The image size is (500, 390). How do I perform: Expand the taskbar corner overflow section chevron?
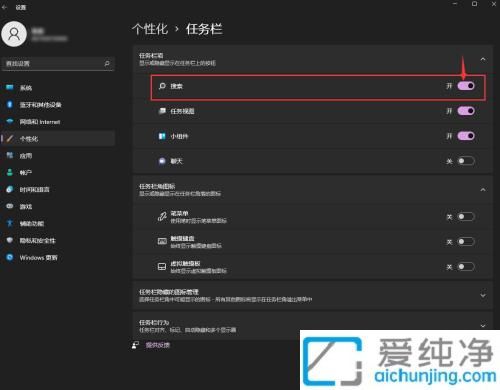click(x=483, y=295)
